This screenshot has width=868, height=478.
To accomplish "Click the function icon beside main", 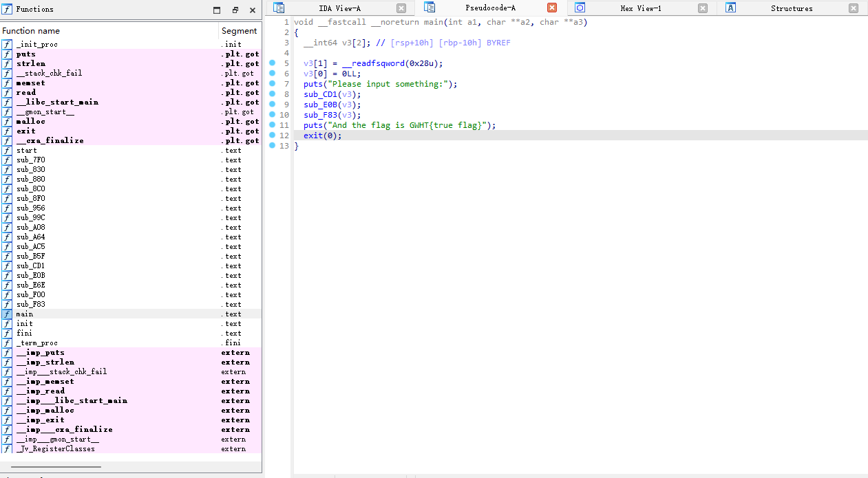I will (7, 314).
